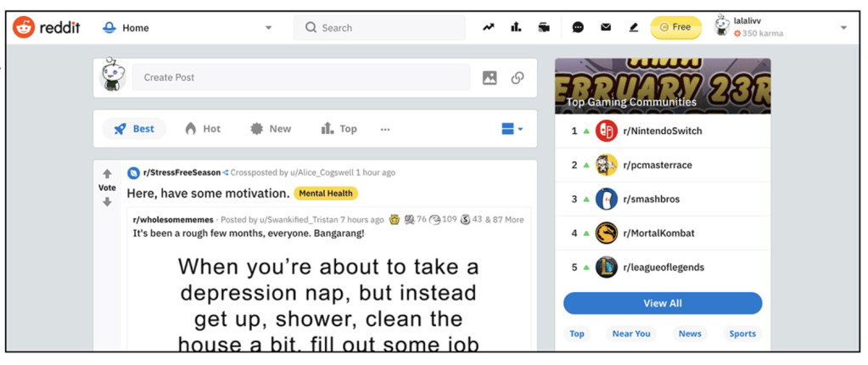This screenshot has height=365, width=868.
Task: Click the Mental Health flair tag
Action: (x=326, y=194)
